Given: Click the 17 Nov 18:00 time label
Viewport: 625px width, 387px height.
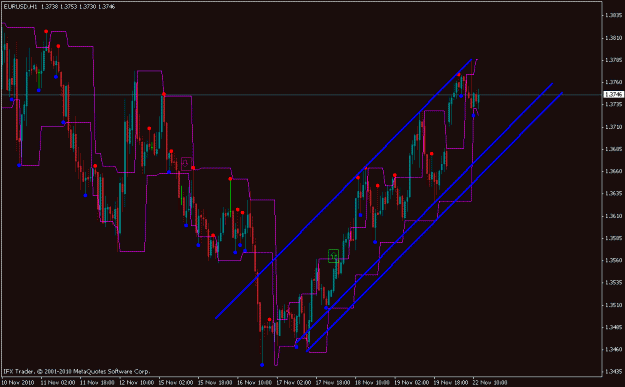Looking at the screenshot, I should 333,383.
